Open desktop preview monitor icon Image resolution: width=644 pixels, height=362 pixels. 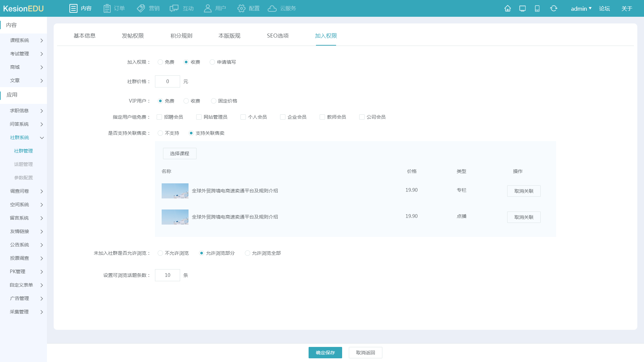522,8
